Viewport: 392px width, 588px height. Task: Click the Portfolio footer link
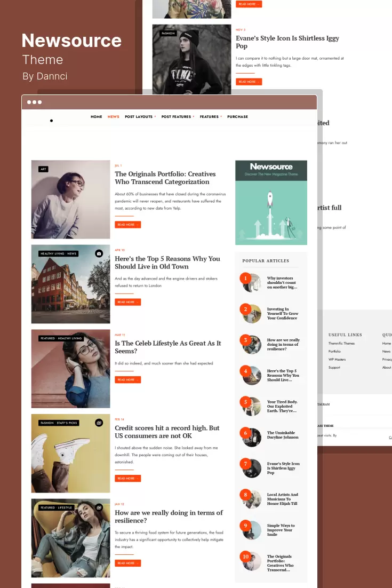pos(334,352)
